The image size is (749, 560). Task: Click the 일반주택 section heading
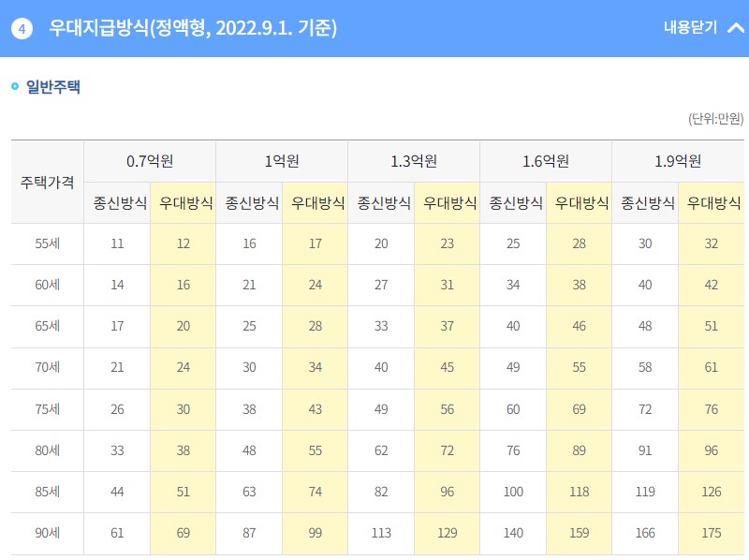pos(53,86)
